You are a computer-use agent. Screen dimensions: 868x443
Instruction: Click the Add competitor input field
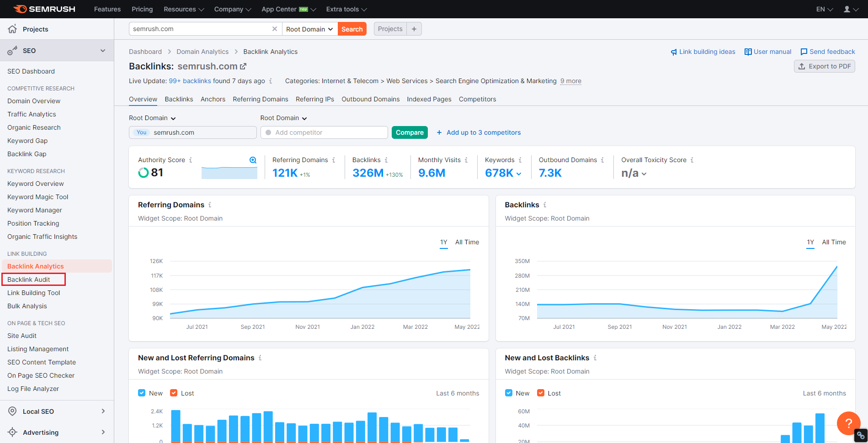pos(325,132)
